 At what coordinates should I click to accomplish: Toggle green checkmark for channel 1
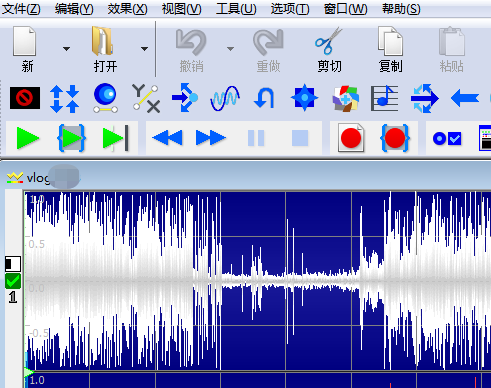click(13, 281)
